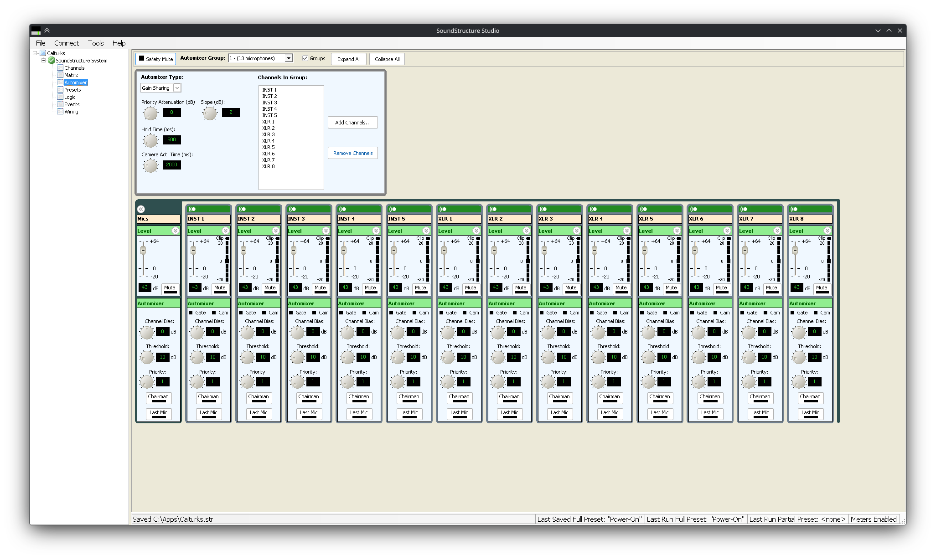The image size is (936, 560).
Task: Mute the XLR 2 channel
Action: 521,288
